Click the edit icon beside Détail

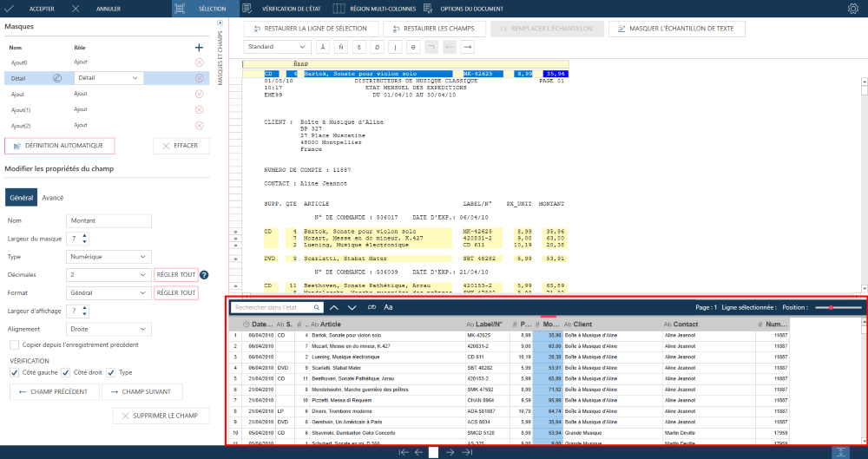click(57, 78)
